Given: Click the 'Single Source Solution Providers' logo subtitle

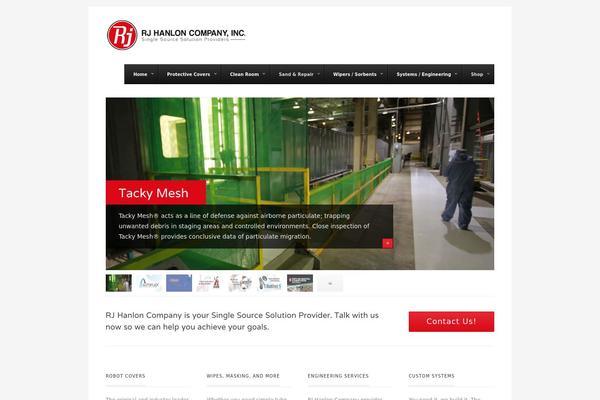Looking at the screenshot, I should [185, 39].
